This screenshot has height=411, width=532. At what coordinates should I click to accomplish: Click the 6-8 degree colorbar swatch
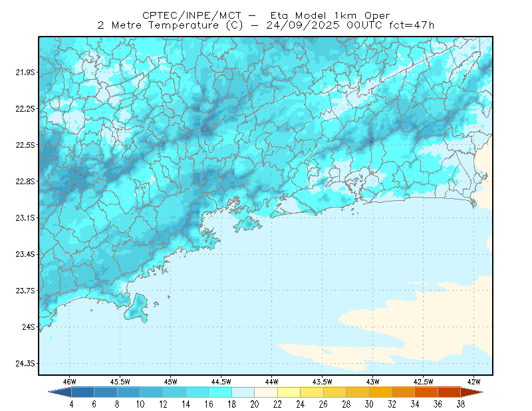(x=106, y=392)
